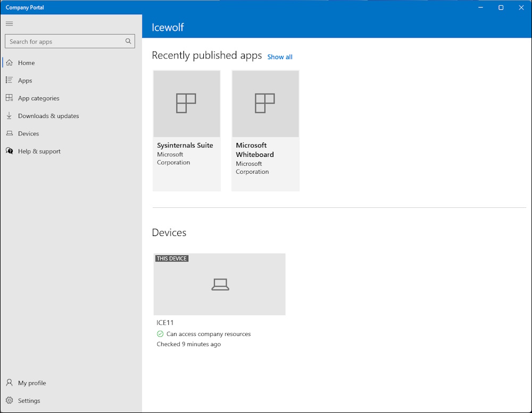Click the Devices laptop icon in sidebar
This screenshot has width=532, height=413.
click(10, 133)
